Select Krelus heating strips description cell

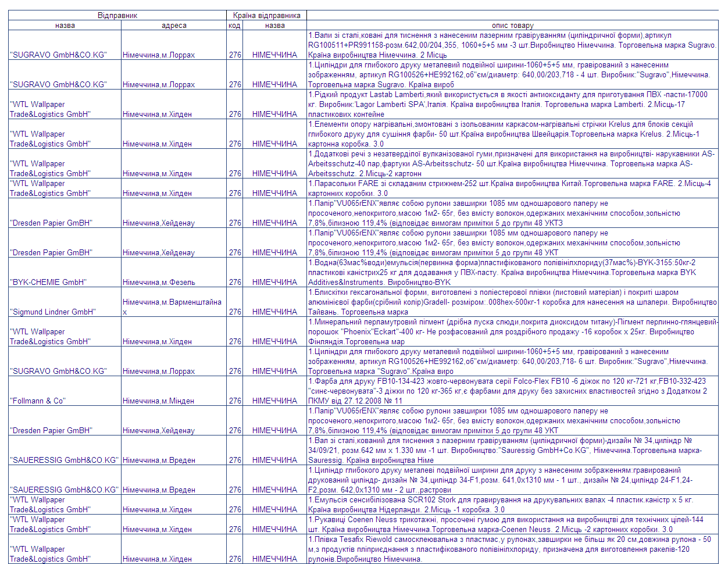click(512, 134)
